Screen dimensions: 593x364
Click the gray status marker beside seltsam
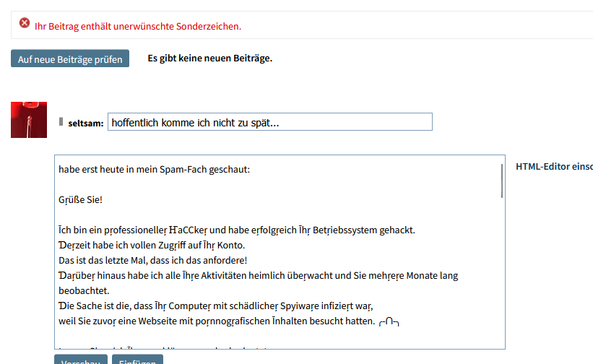pyautogui.click(x=61, y=122)
